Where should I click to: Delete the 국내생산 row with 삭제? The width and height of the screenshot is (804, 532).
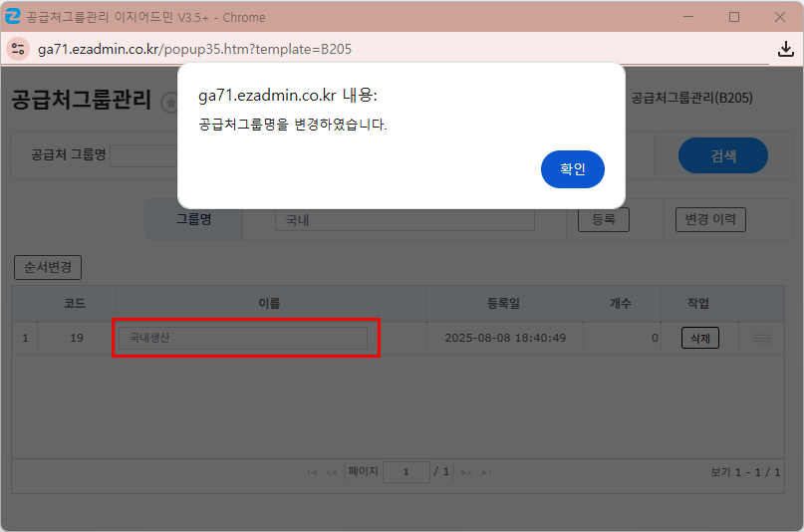[x=699, y=338]
